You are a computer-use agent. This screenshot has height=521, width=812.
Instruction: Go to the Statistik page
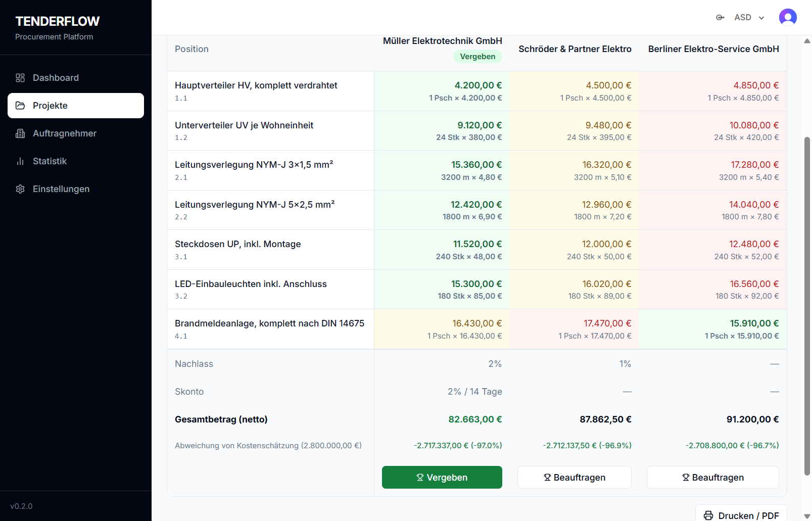click(50, 161)
